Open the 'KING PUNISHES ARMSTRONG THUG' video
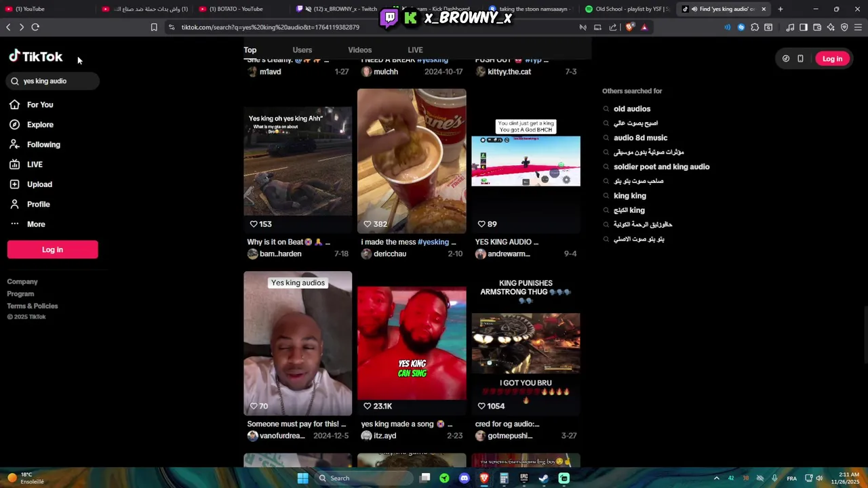 point(526,343)
